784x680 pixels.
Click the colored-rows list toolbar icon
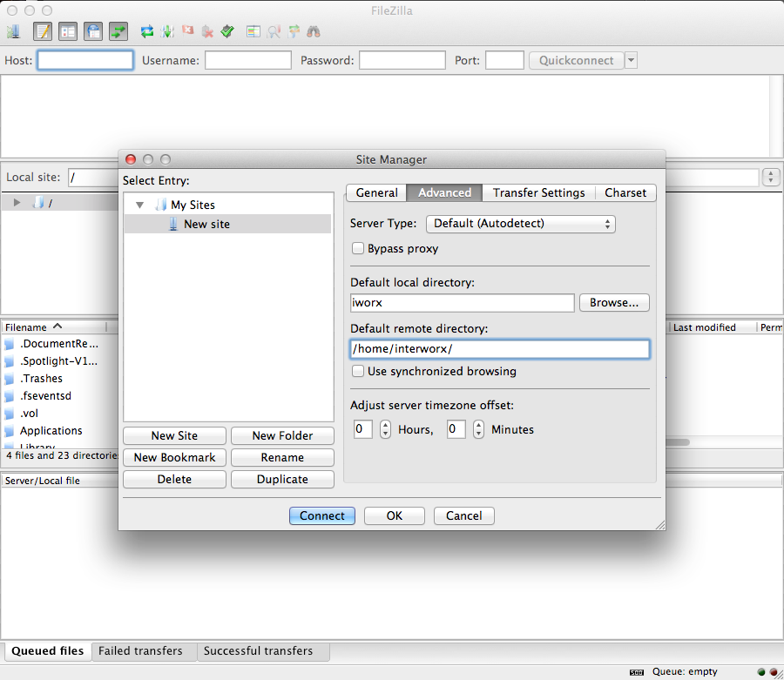point(253,32)
